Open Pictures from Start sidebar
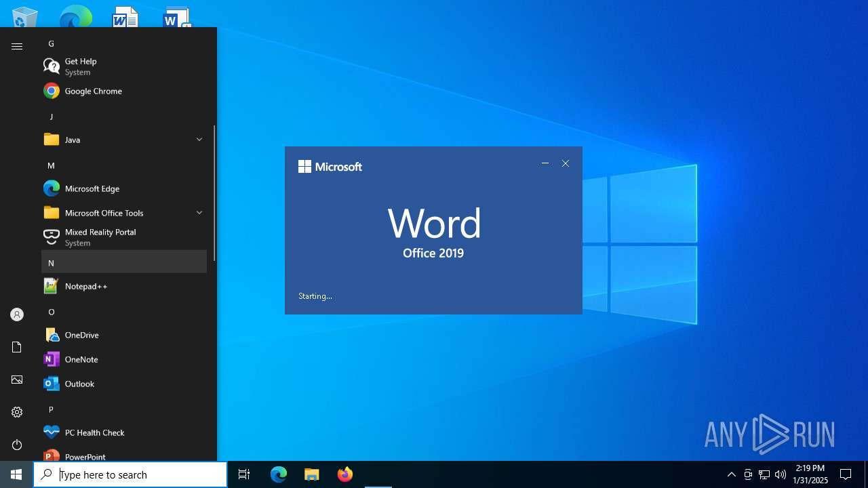 pos(17,380)
